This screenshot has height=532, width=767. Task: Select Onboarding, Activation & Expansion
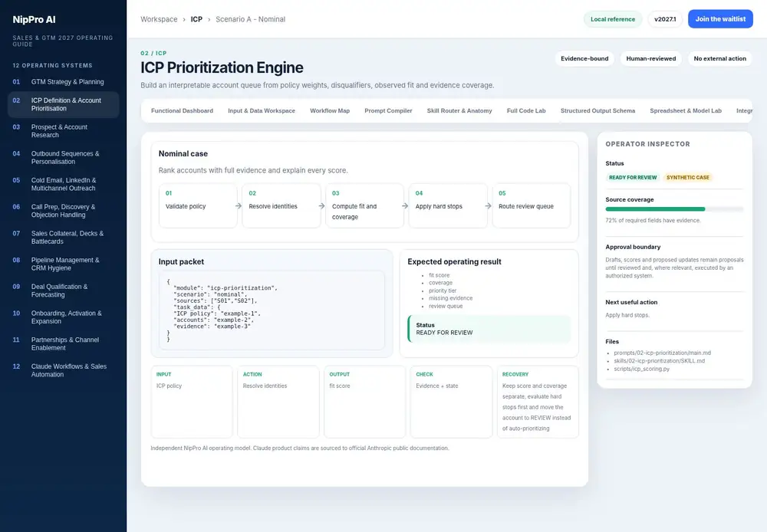coord(64,317)
